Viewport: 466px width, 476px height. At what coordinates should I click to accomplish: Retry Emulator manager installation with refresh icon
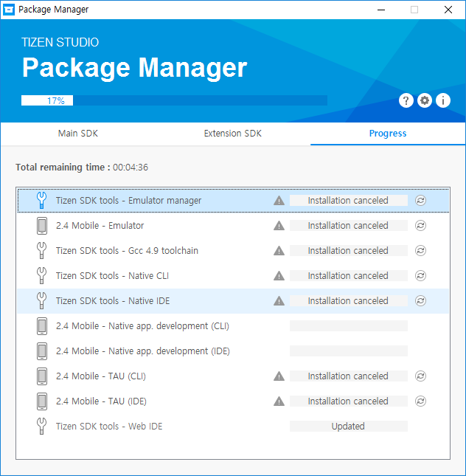tap(420, 201)
